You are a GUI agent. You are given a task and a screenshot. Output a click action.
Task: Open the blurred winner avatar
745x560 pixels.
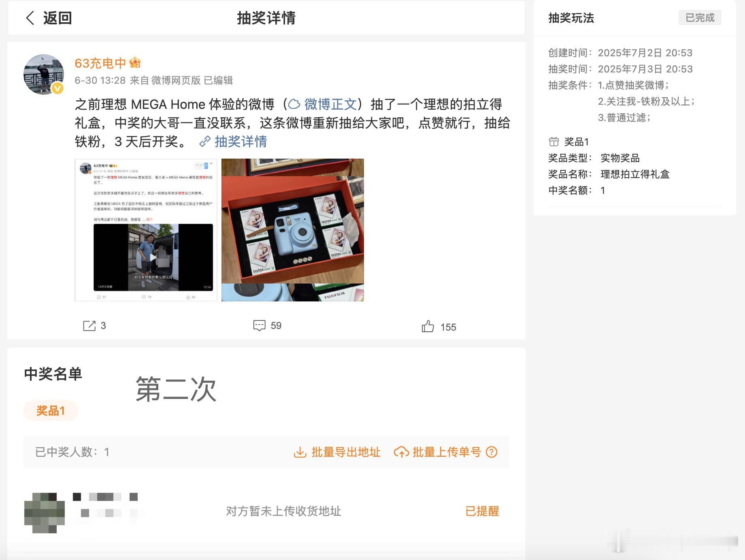(x=45, y=513)
